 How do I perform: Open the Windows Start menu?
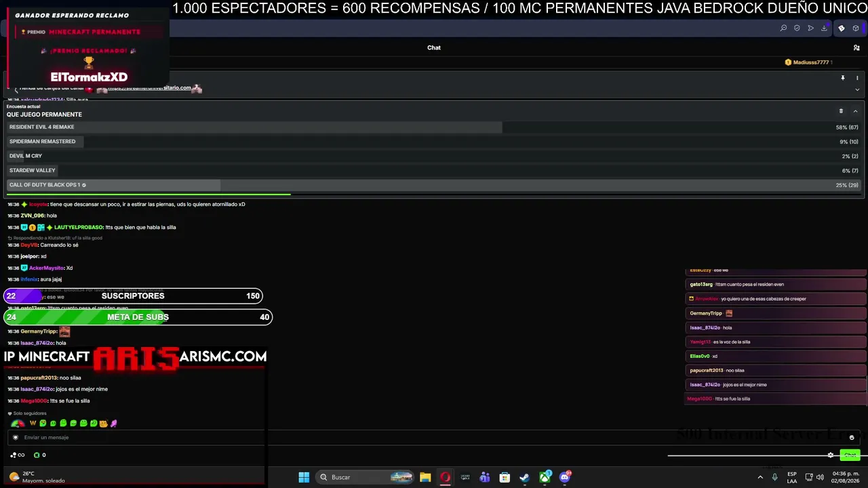[304, 477]
